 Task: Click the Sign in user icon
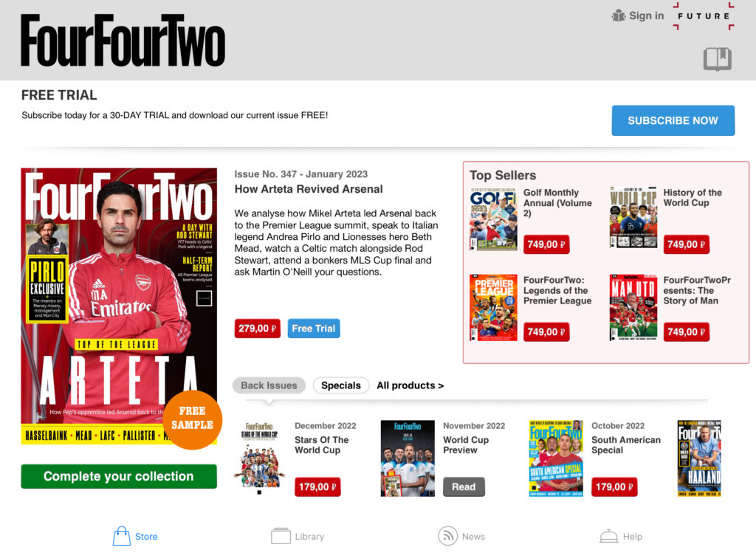[618, 16]
